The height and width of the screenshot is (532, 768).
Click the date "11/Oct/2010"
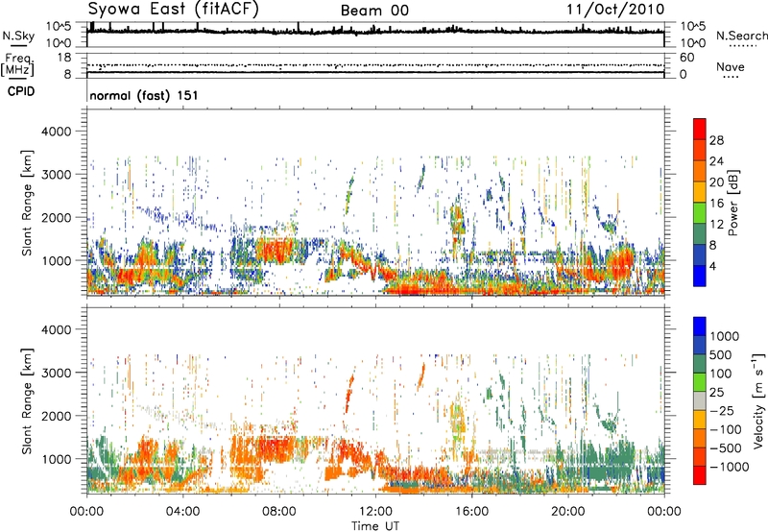(615, 10)
